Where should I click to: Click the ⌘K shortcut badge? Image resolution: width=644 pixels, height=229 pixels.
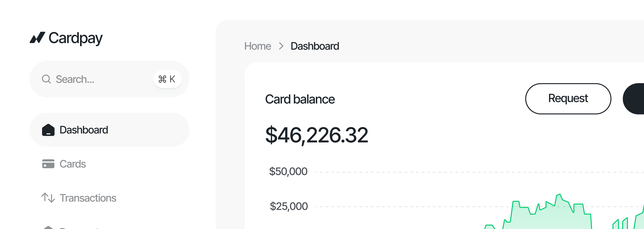tap(167, 79)
